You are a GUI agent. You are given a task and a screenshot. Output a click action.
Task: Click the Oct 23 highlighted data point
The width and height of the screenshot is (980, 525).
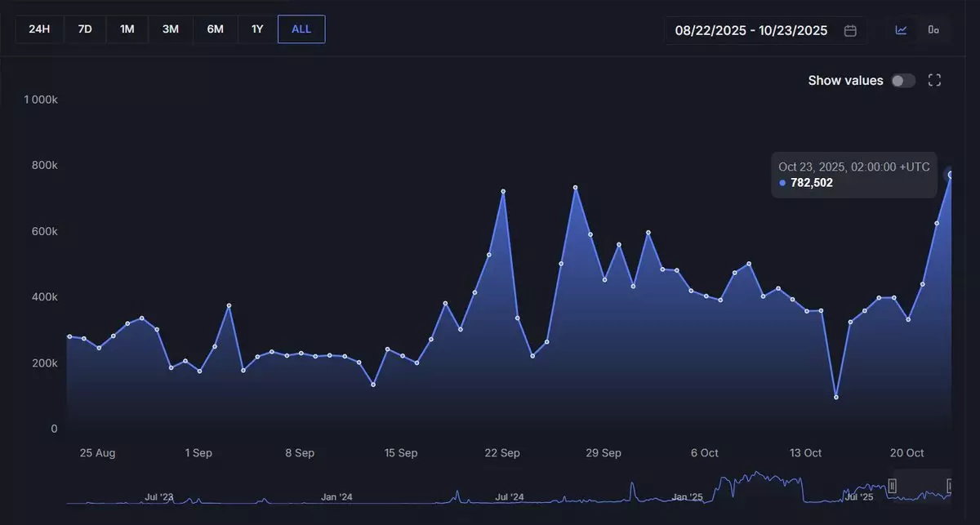coord(951,175)
